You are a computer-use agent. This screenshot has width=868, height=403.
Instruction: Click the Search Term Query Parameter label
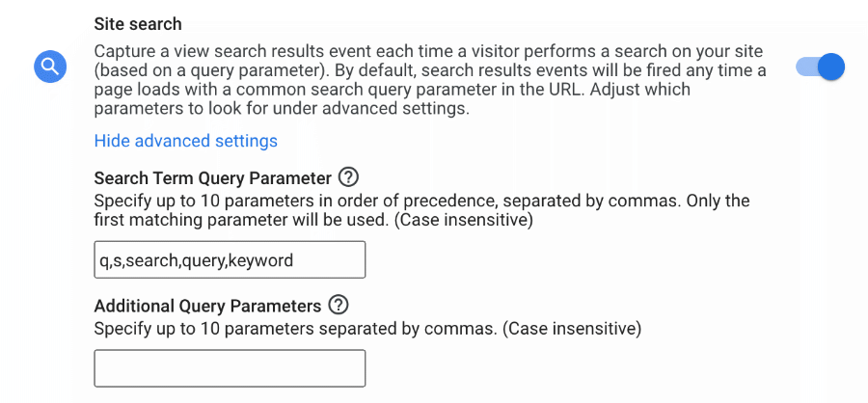(212, 178)
